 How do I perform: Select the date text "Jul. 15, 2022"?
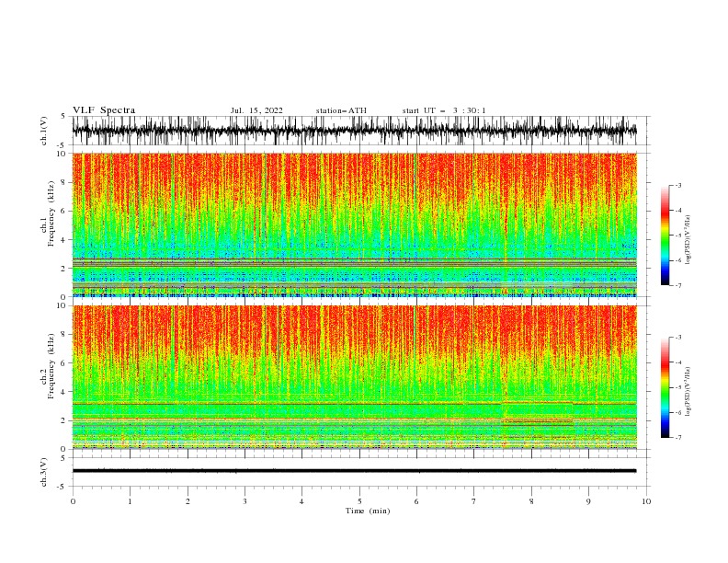click(x=256, y=110)
